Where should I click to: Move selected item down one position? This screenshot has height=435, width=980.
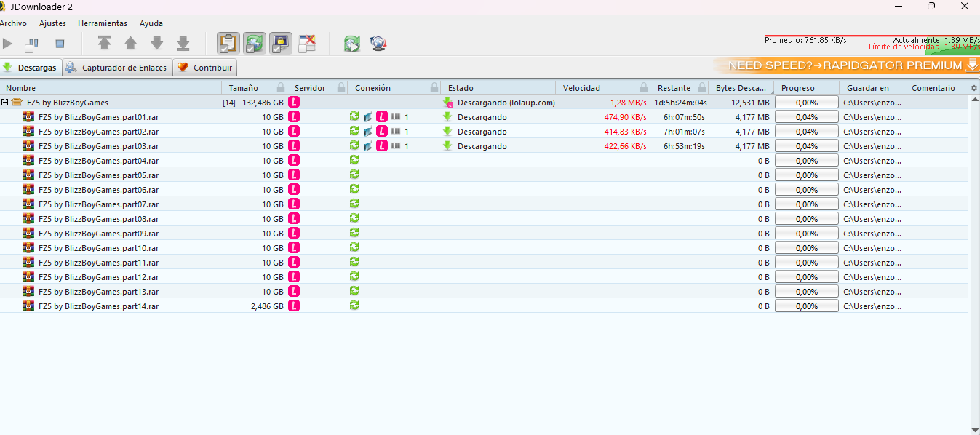click(157, 44)
